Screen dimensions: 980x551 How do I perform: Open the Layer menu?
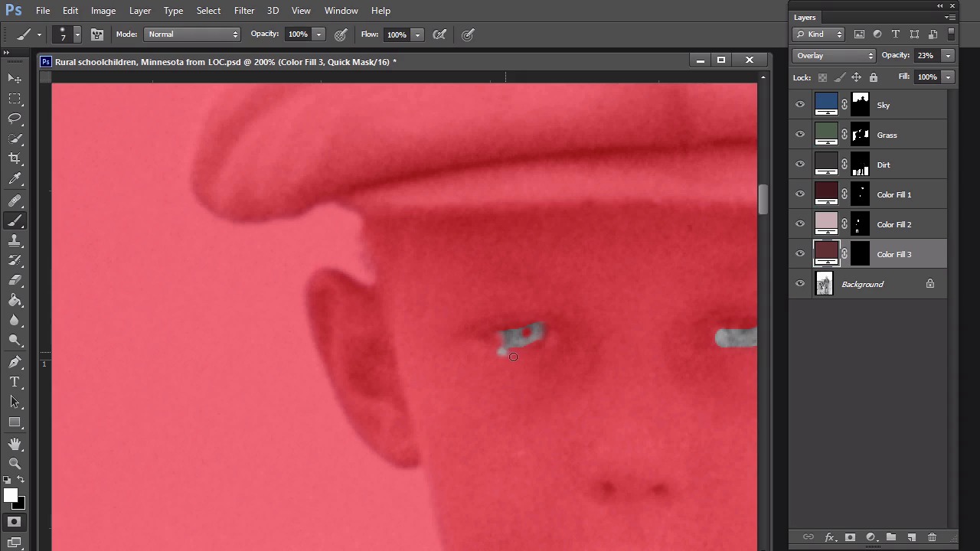click(x=140, y=11)
